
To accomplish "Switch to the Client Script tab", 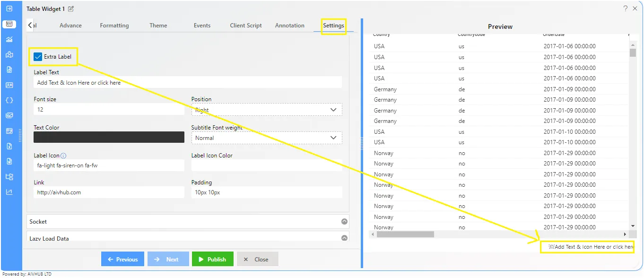I will (x=246, y=26).
